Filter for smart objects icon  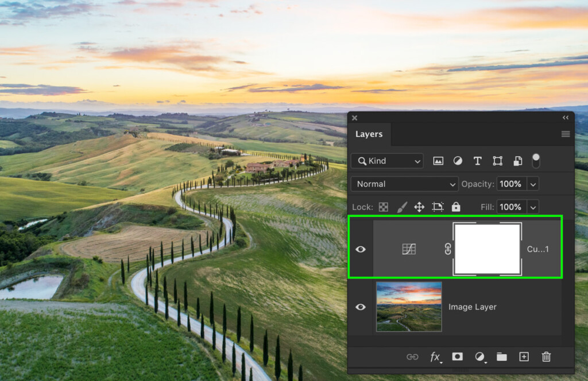(518, 161)
